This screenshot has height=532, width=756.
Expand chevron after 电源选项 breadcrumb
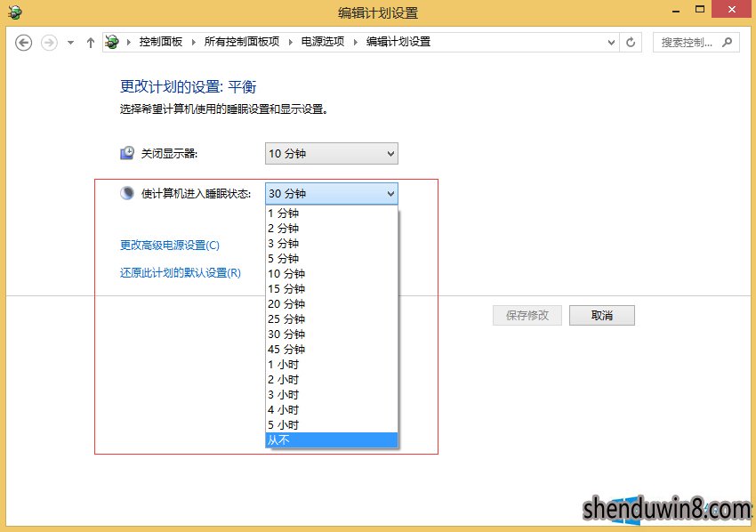coord(356,43)
